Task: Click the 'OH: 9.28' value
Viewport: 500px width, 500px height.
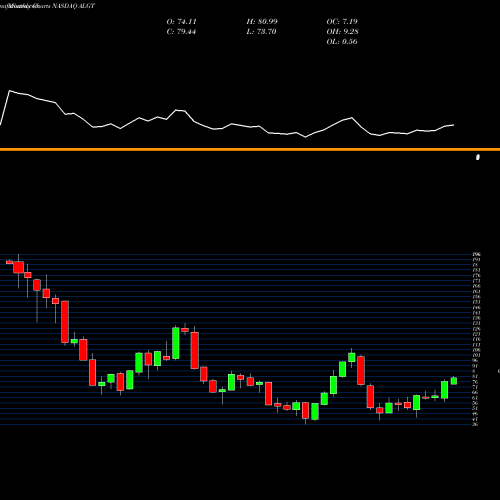Action: [343, 32]
